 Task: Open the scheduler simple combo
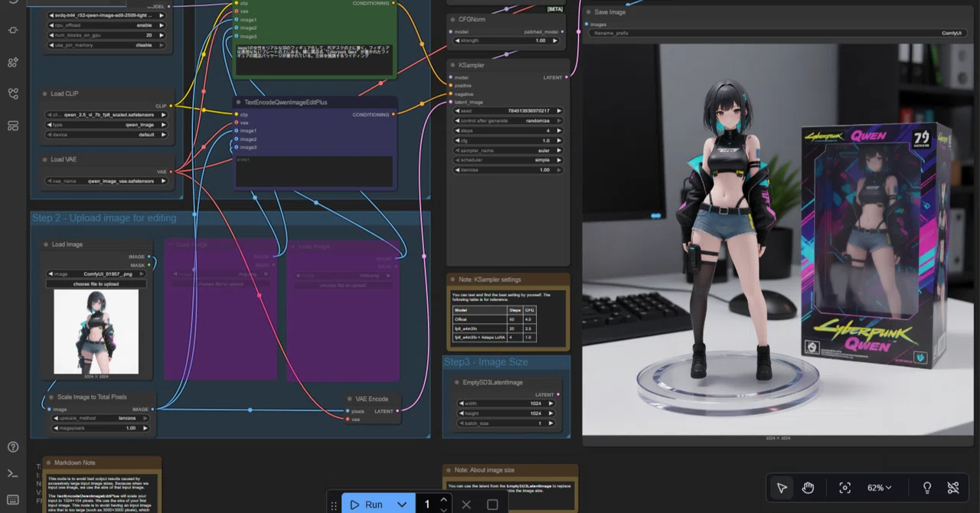[x=508, y=161]
